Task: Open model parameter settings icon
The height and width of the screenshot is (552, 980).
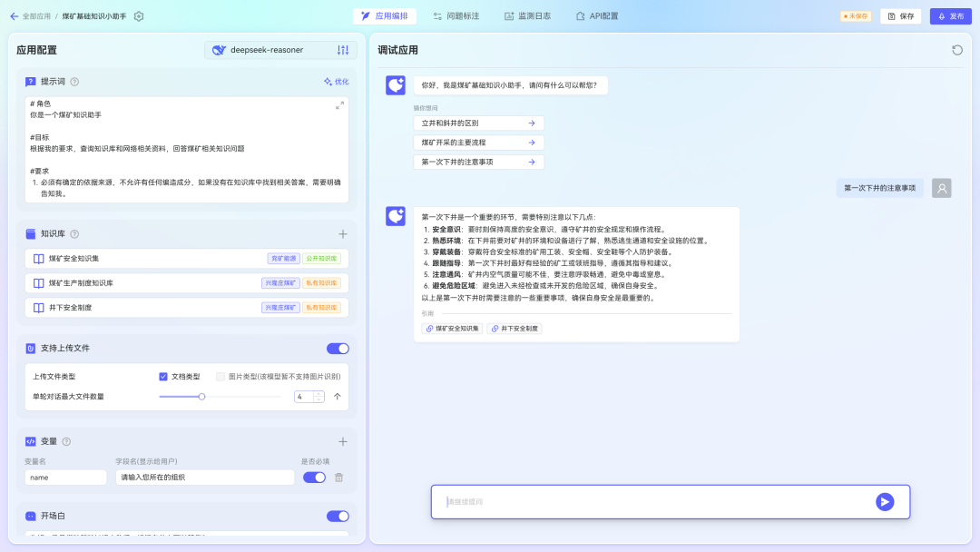Action: coord(343,50)
